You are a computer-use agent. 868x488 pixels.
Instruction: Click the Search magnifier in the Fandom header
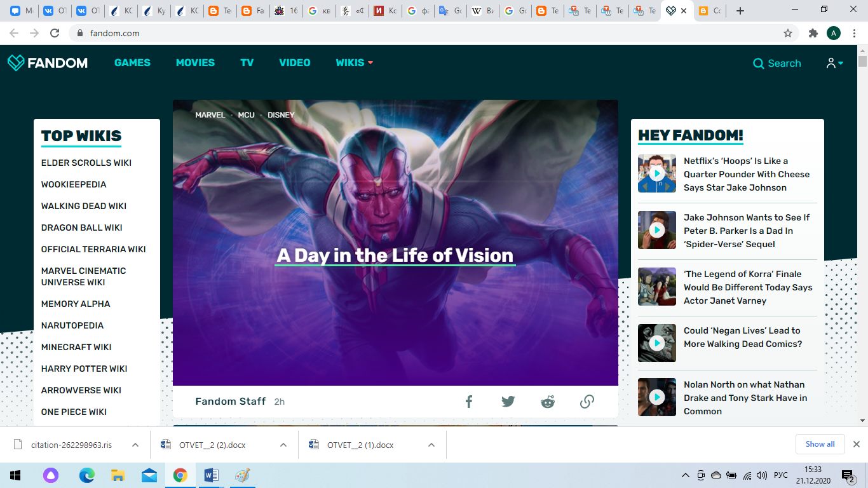pyautogui.click(x=758, y=64)
